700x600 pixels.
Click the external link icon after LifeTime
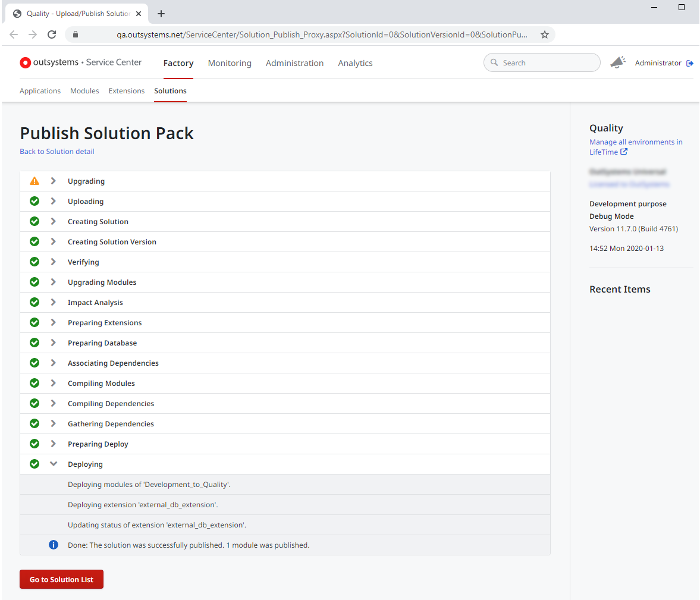[x=624, y=152]
